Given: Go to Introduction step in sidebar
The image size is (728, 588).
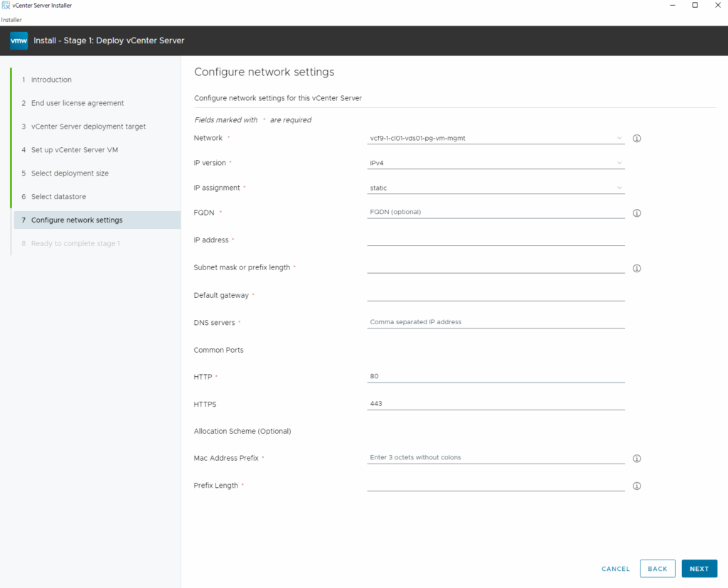Looking at the screenshot, I should [x=51, y=80].
